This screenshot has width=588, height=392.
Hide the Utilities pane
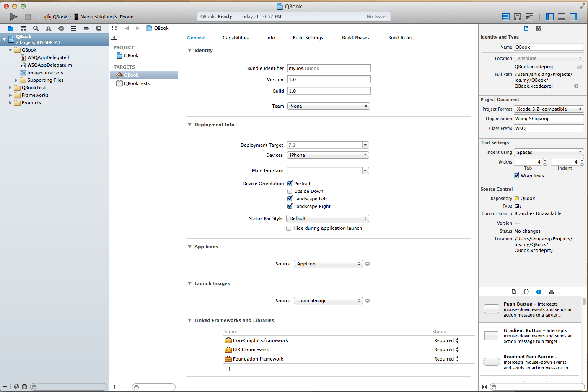(x=573, y=17)
